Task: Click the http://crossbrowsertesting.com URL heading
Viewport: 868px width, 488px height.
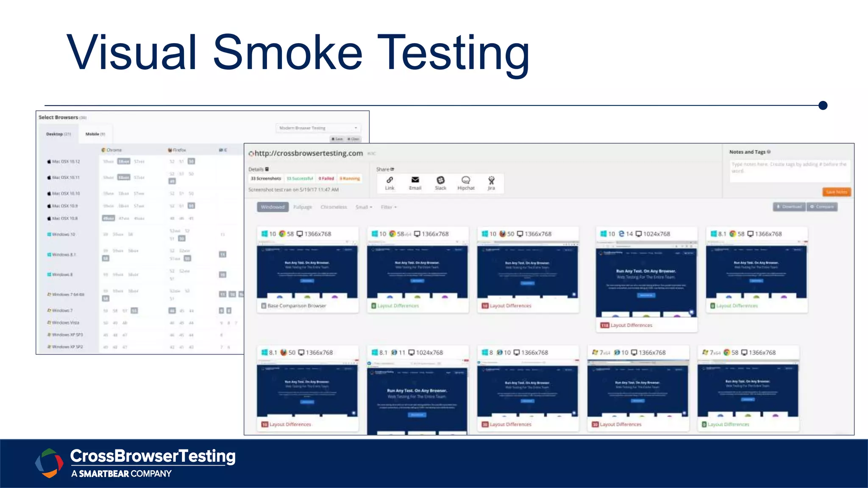Action: pyautogui.click(x=309, y=153)
